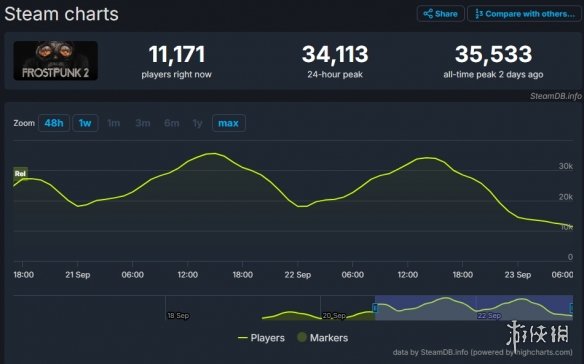Click the 35,533 all-time peak figure
Screen dimensions: 584x364
(493, 54)
